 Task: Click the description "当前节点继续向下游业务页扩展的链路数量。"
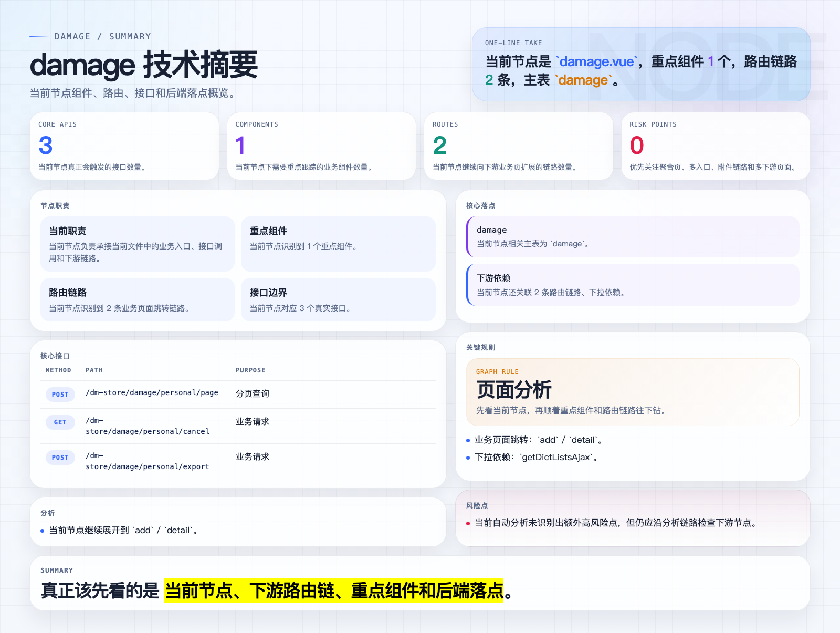coord(506,167)
